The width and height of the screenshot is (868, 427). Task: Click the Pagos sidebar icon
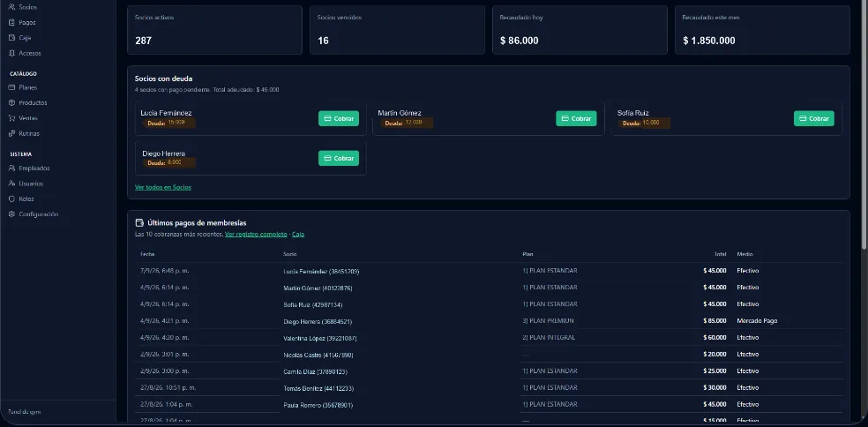point(11,23)
